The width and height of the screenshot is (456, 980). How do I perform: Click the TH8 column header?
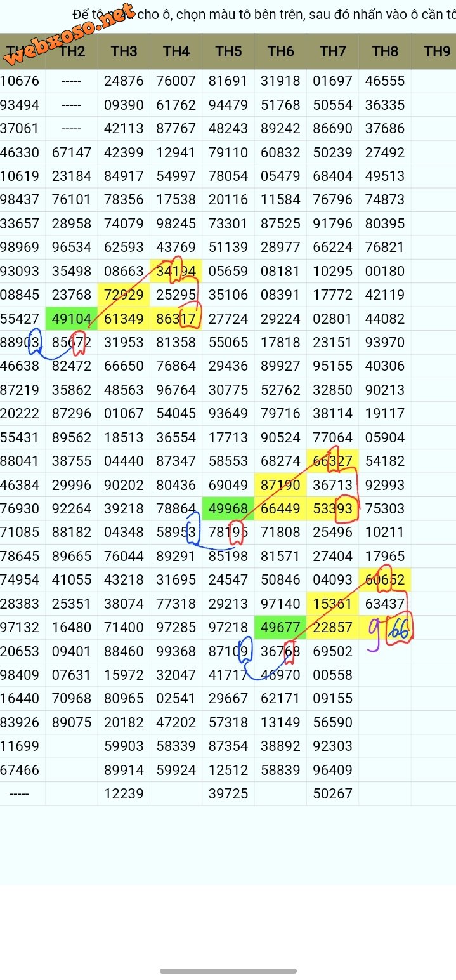385,51
